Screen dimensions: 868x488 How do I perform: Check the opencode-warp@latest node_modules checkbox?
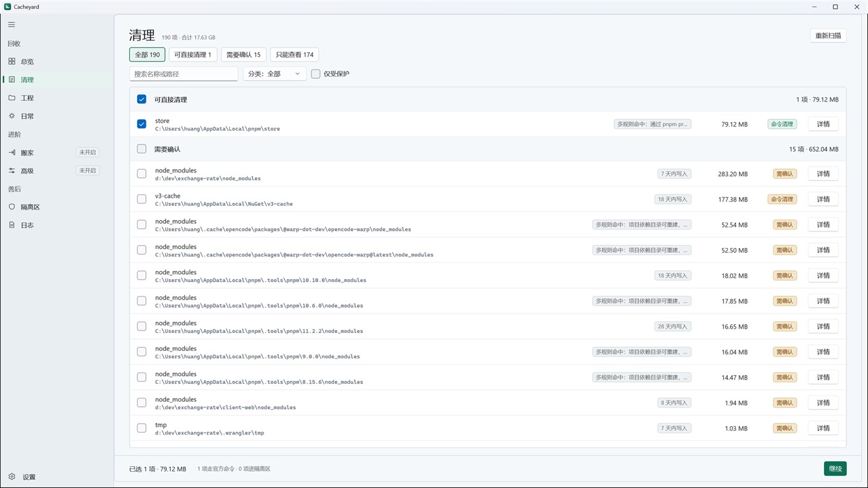click(x=141, y=250)
